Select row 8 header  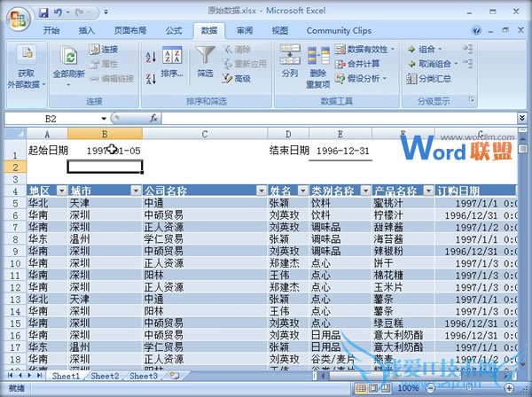pyautogui.click(x=15, y=239)
